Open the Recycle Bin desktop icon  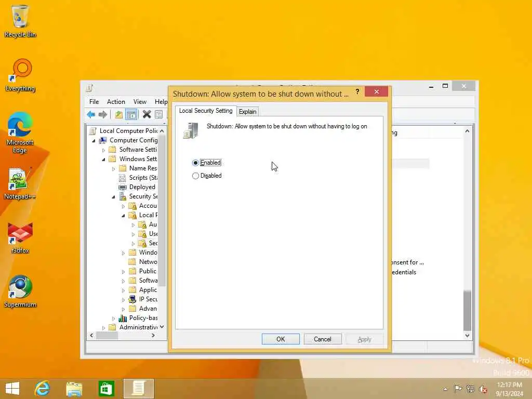point(20,21)
